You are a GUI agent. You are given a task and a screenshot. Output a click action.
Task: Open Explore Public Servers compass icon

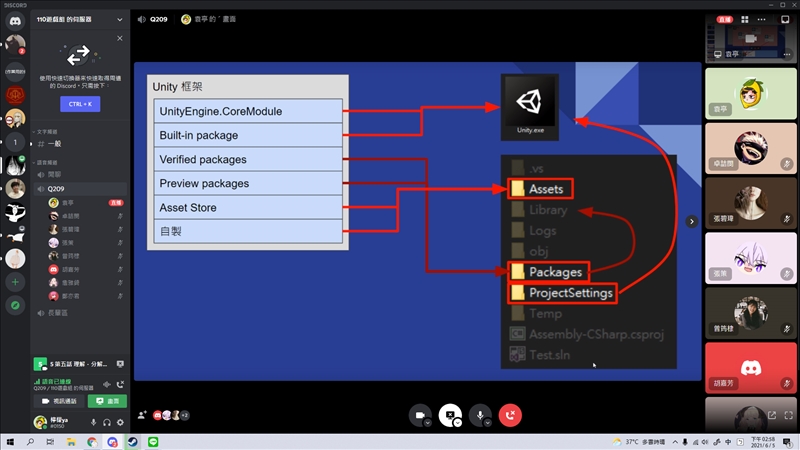pyautogui.click(x=15, y=306)
